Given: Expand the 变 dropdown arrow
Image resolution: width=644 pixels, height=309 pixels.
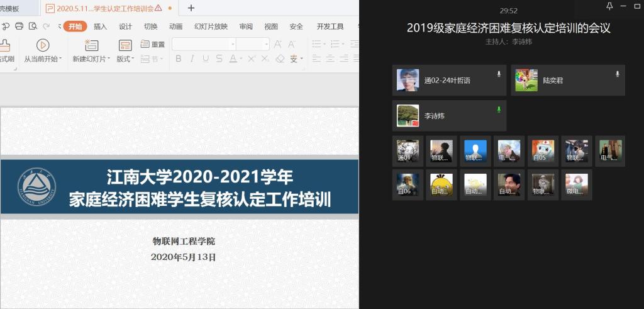Looking at the screenshot, I should click(x=302, y=59).
